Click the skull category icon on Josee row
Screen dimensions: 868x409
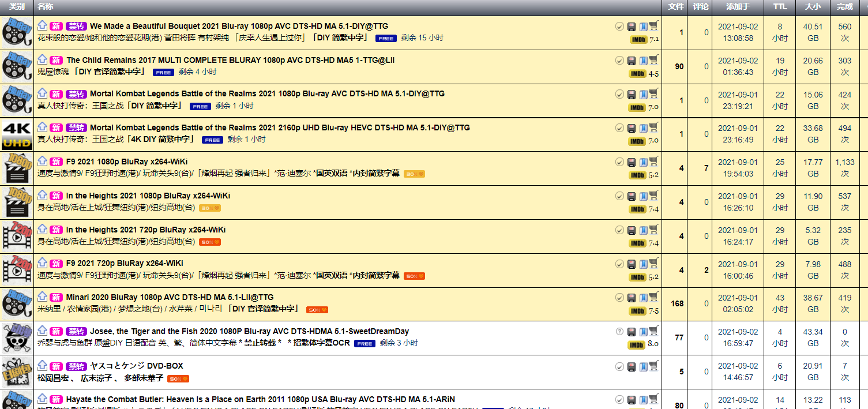pos(17,338)
